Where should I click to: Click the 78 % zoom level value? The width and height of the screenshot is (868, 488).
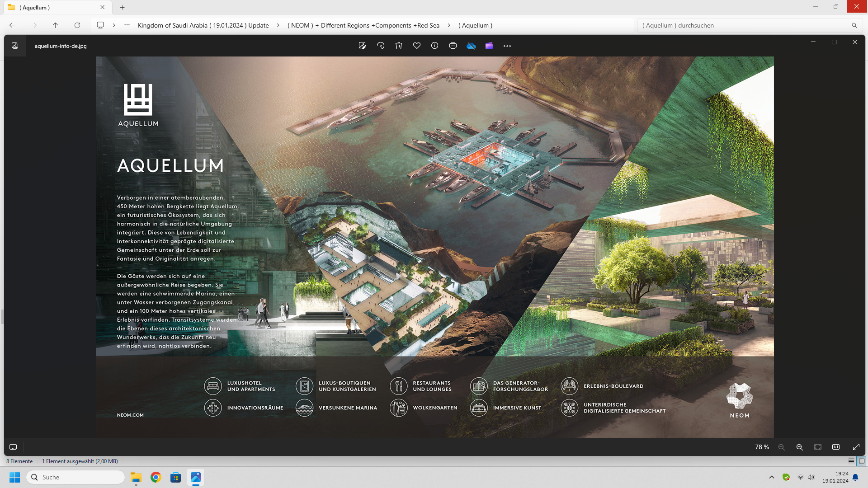pyautogui.click(x=762, y=447)
